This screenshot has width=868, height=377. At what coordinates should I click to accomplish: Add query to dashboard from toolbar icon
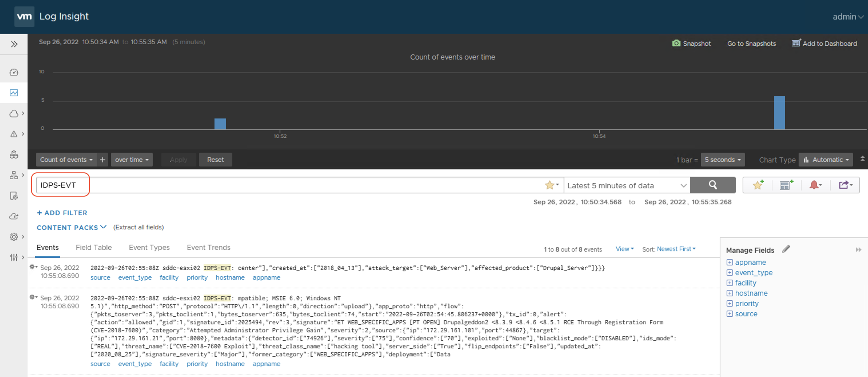pos(787,185)
